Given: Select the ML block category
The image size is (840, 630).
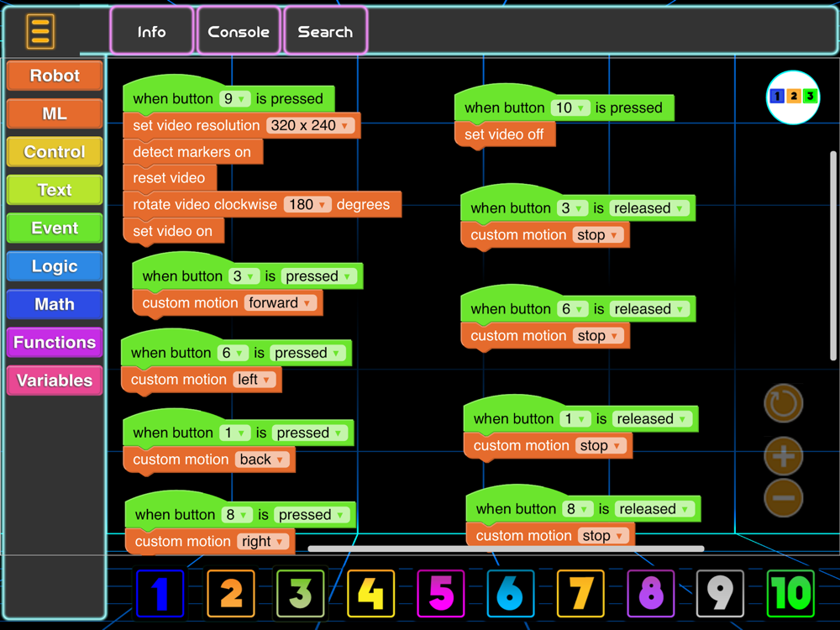Looking at the screenshot, I should point(55,113).
